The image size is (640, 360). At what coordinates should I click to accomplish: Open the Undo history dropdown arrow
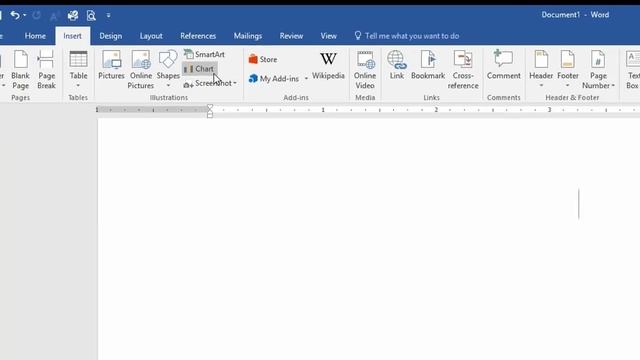click(24, 16)
